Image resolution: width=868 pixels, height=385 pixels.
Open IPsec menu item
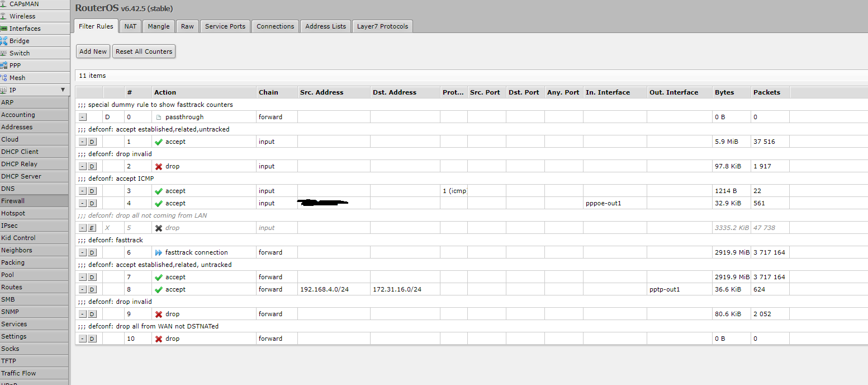pos(35,226)
